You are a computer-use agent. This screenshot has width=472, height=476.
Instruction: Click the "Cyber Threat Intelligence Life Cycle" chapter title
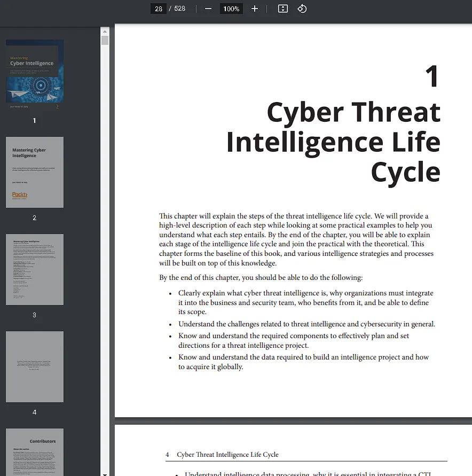tap(333, 142)
